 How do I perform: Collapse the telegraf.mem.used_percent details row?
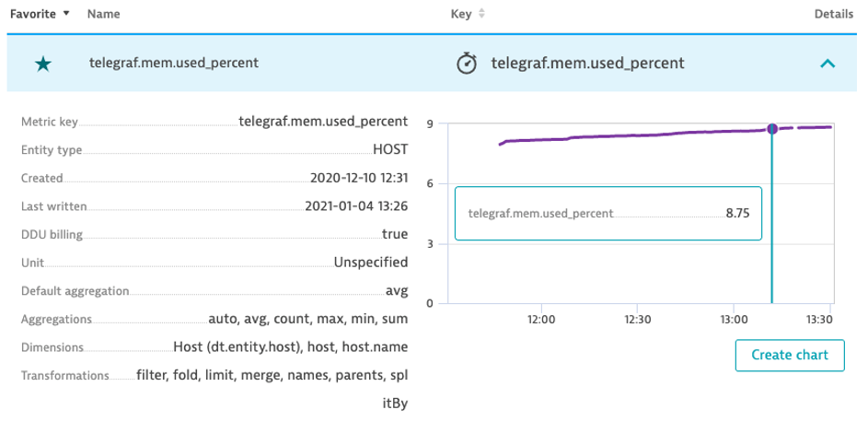(x=827, y=64)
